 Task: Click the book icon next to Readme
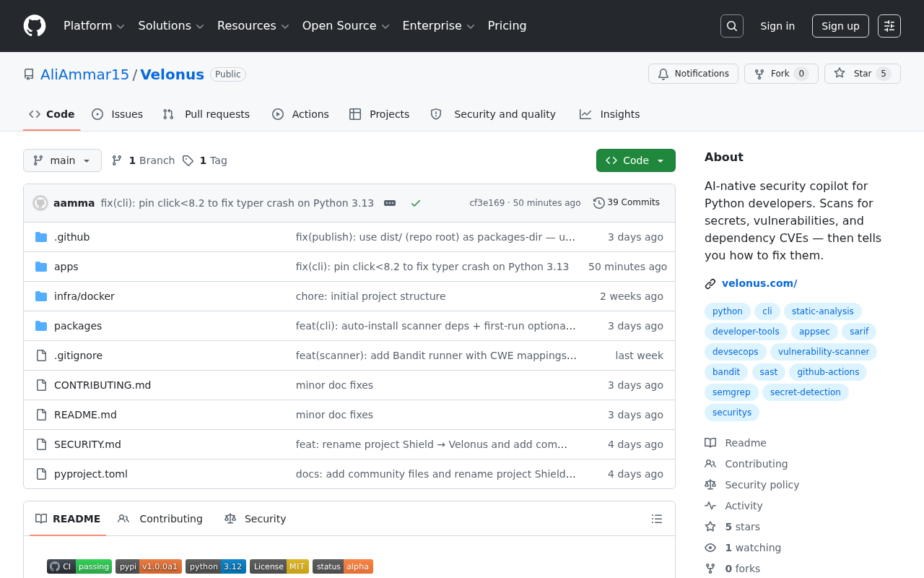pyautogui.click(x=710, y=443)
